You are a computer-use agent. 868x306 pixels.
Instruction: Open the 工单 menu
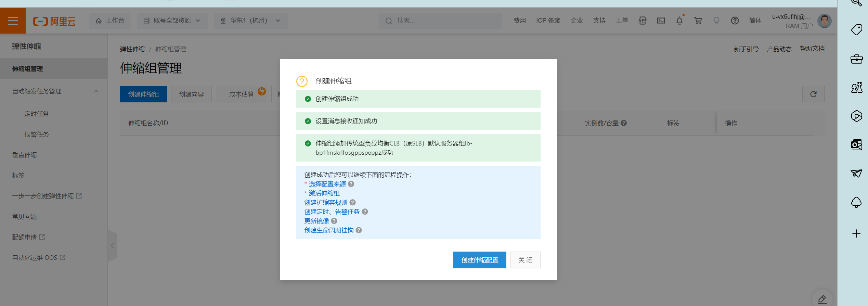tap(622, 21)
